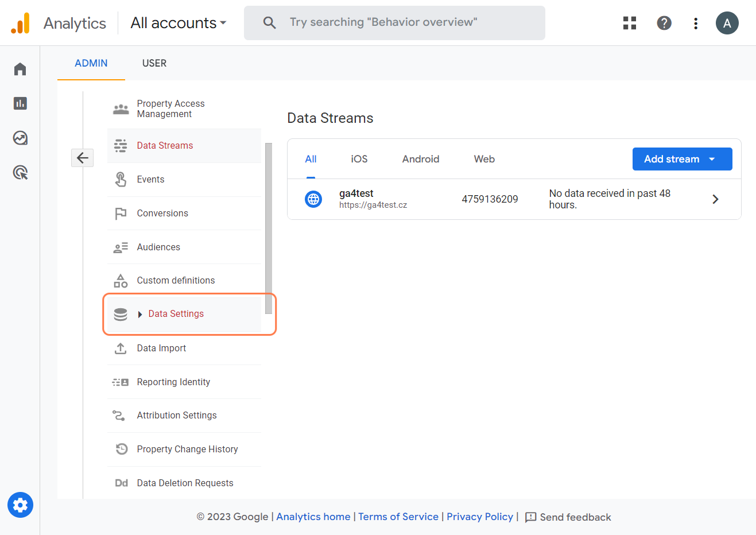
Task: Open the Custom definitions menu item
Action: click(184, 281)
